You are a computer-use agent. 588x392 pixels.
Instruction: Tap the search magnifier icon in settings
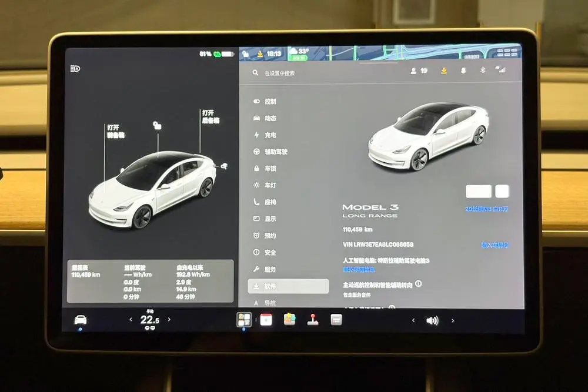click(255, 73)
